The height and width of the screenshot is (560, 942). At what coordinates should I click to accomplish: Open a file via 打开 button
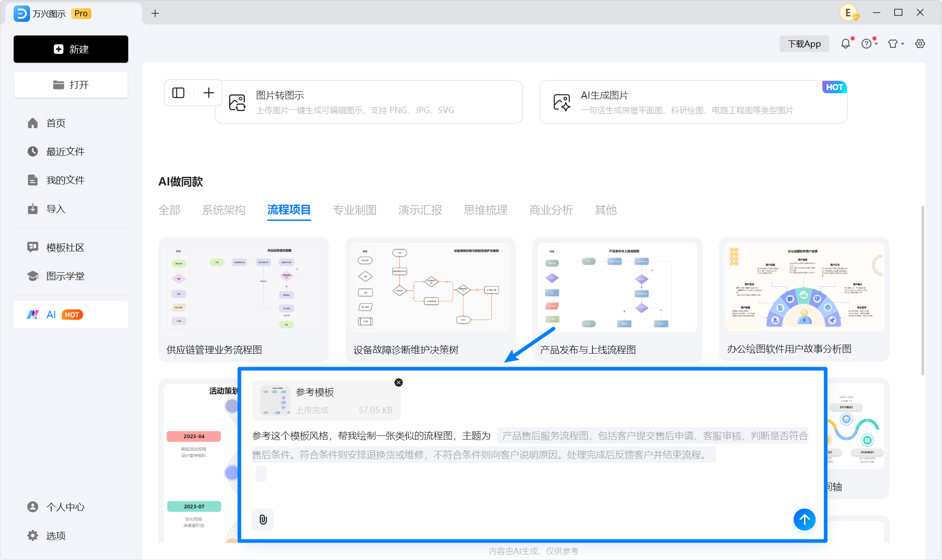[x=71, y=85]
